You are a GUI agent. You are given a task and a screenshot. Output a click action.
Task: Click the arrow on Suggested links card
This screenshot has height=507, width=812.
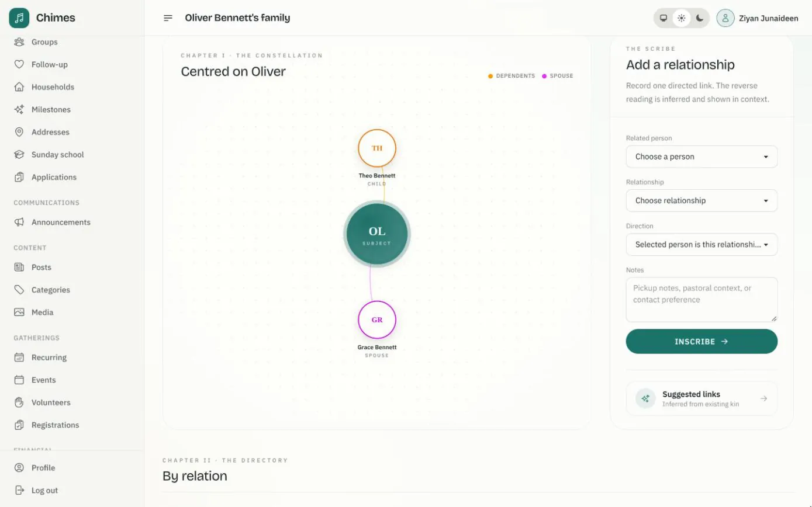pyautogui.click(x=763, y=398)
